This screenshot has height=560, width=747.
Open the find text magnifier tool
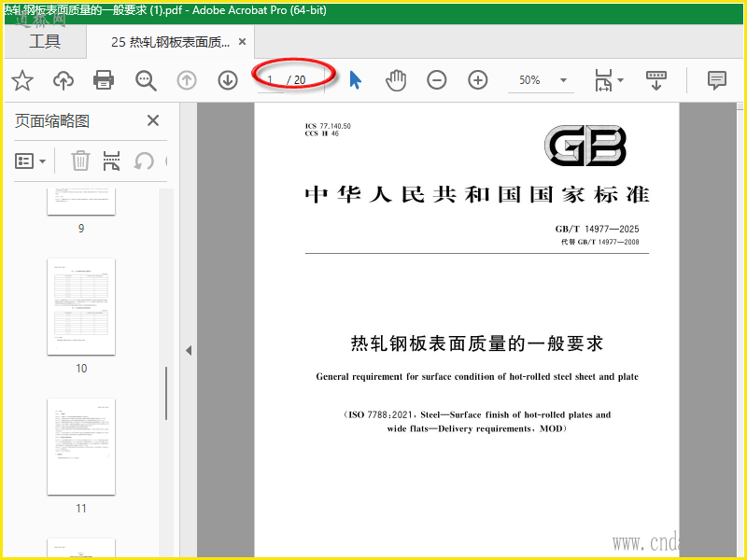[146, 80]
